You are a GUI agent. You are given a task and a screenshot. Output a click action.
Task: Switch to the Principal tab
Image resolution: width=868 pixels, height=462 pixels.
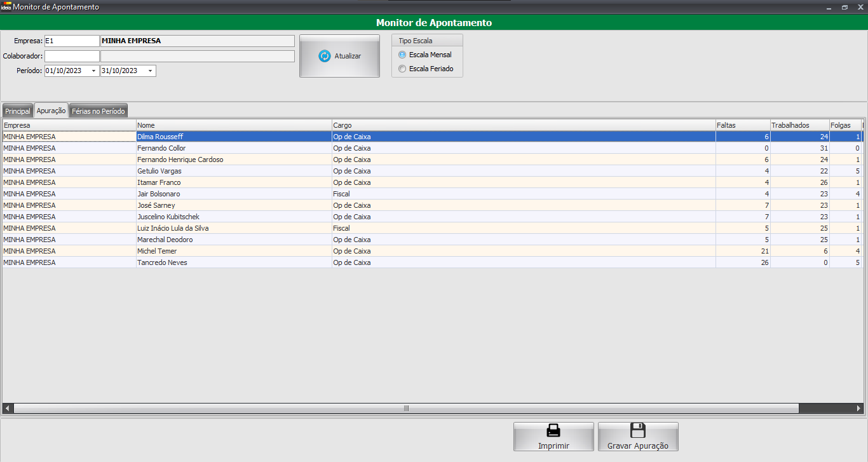(17, 111)
